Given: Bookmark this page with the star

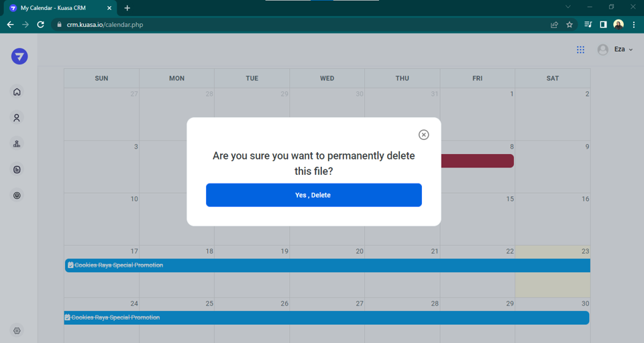Looking at the screenshot, I should [x=570, y=25].
